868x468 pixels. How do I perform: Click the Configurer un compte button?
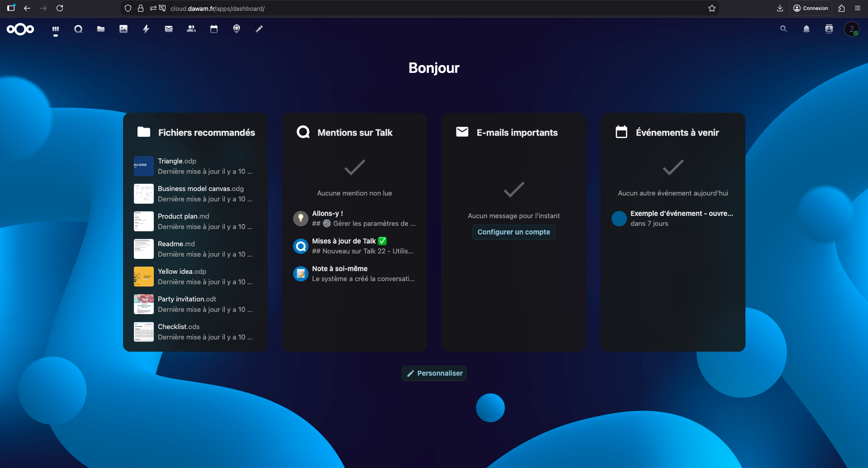point(513,232)
